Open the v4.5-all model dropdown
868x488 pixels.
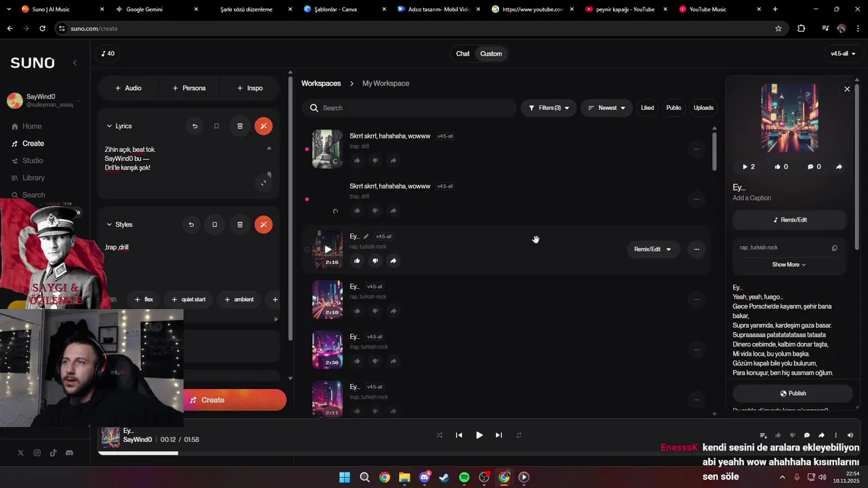tap(843, 54)
